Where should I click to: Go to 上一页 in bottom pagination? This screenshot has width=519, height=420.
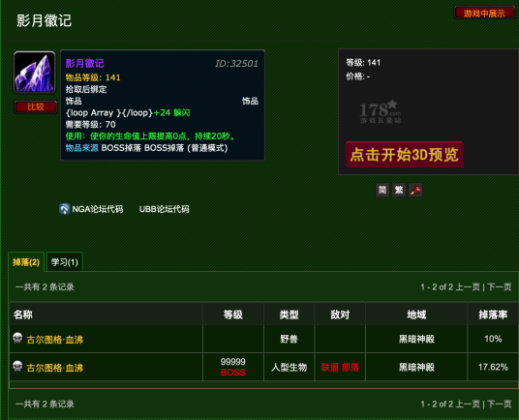tap(468, 404)
